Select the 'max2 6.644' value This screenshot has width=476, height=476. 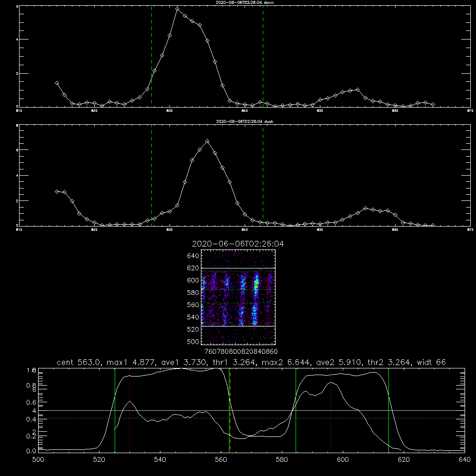tap(286, 362)
